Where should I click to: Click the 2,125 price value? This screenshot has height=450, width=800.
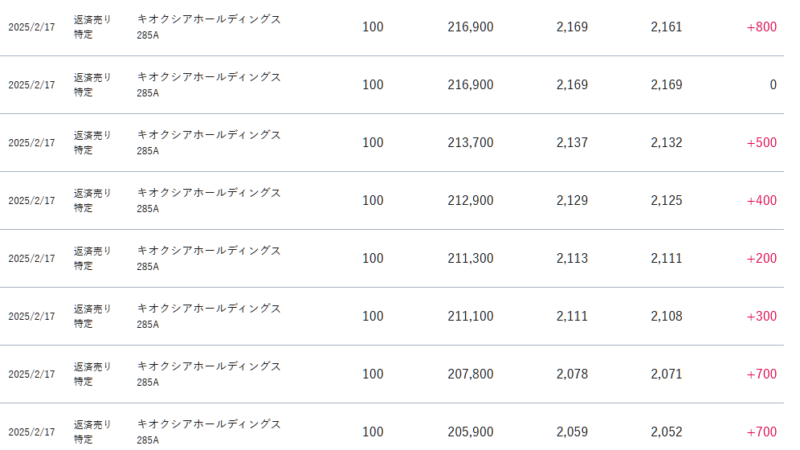[x=666, y=201]
